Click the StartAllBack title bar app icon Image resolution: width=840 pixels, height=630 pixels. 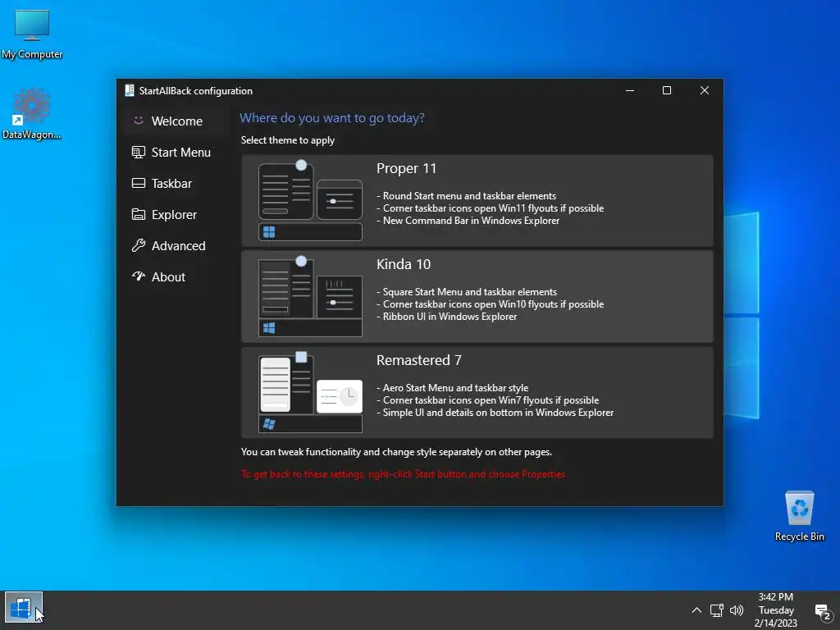(x=130, y=90)
